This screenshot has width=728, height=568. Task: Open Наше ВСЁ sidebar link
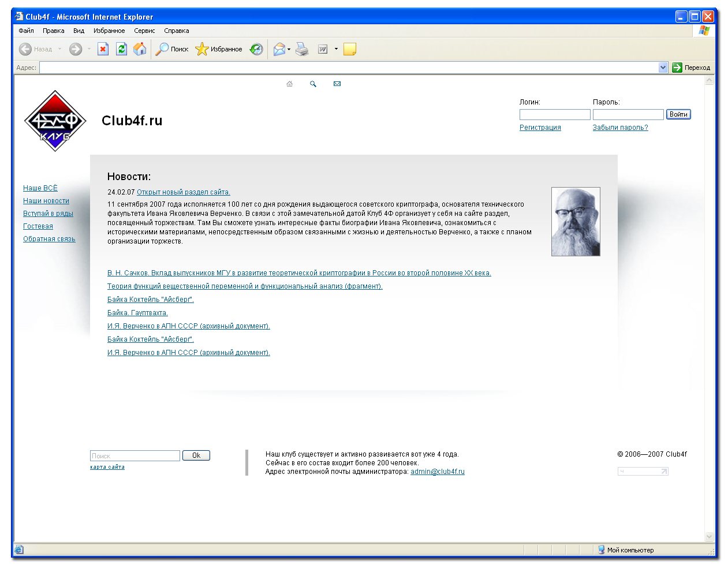tap(40, 188)
